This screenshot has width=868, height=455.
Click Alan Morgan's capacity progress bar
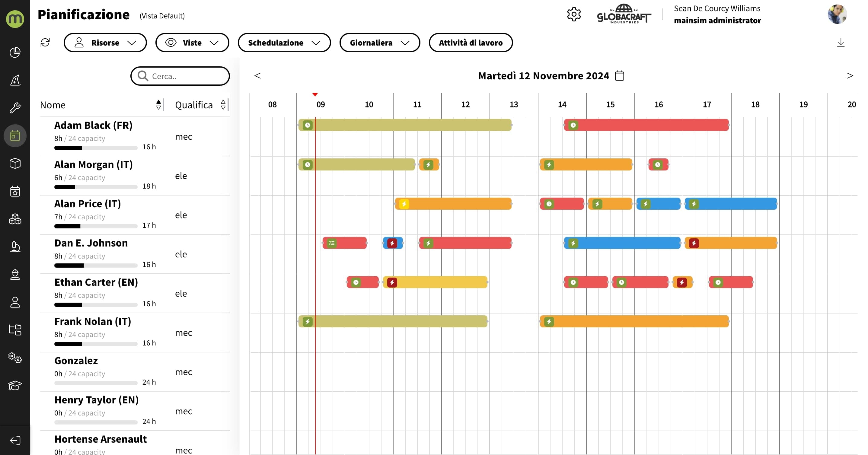tap(96, 187)
